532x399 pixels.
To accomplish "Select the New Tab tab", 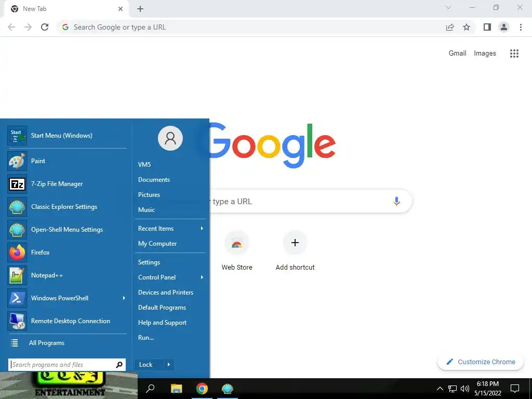I will 66,9.
